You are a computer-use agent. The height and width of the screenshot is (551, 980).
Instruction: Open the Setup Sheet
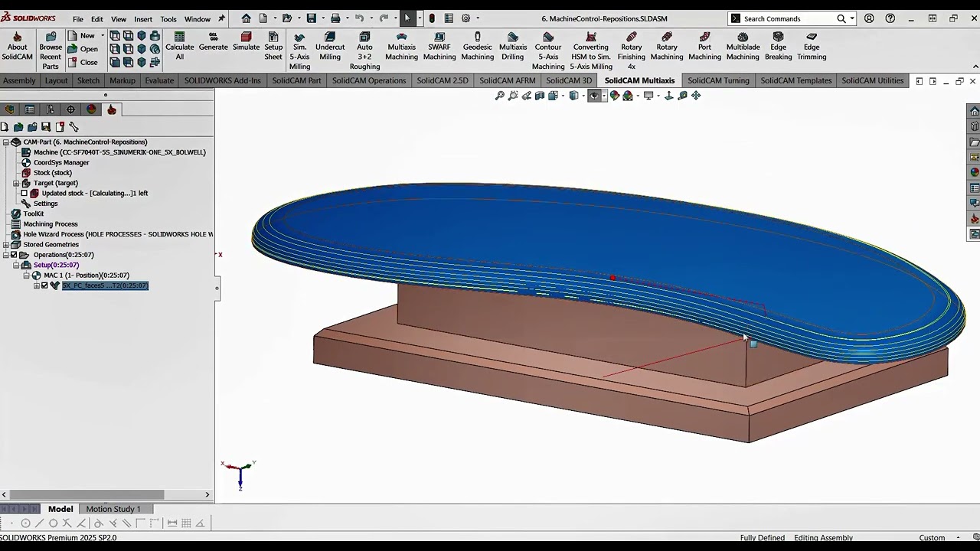[273, 47]
